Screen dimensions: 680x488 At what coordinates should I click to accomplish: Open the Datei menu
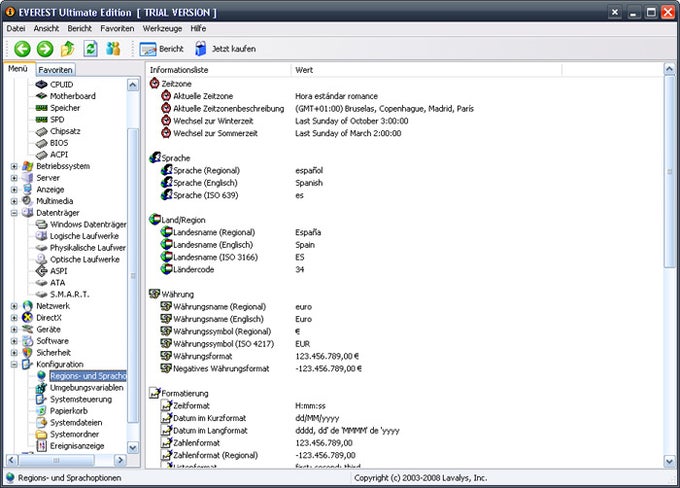[x=16, y=29]
